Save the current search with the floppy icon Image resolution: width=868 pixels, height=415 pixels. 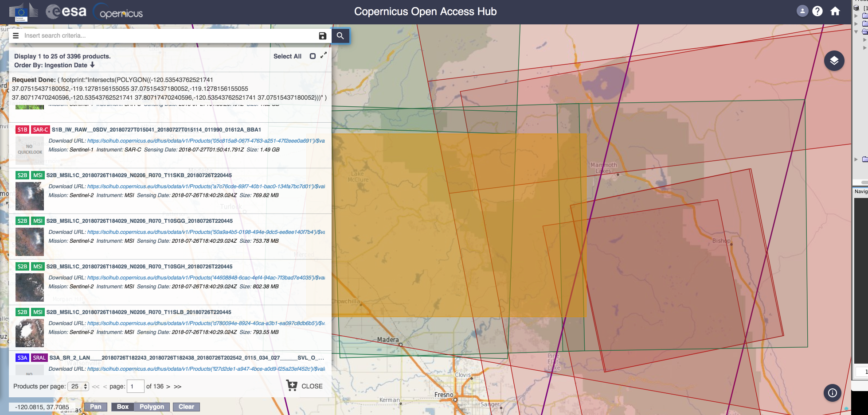[x=323, y=36]
